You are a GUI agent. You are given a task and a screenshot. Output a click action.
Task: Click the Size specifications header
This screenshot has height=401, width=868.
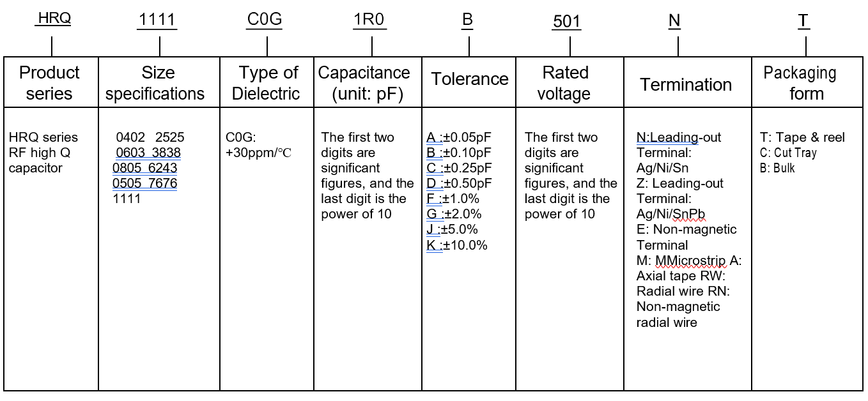point(155,83)
